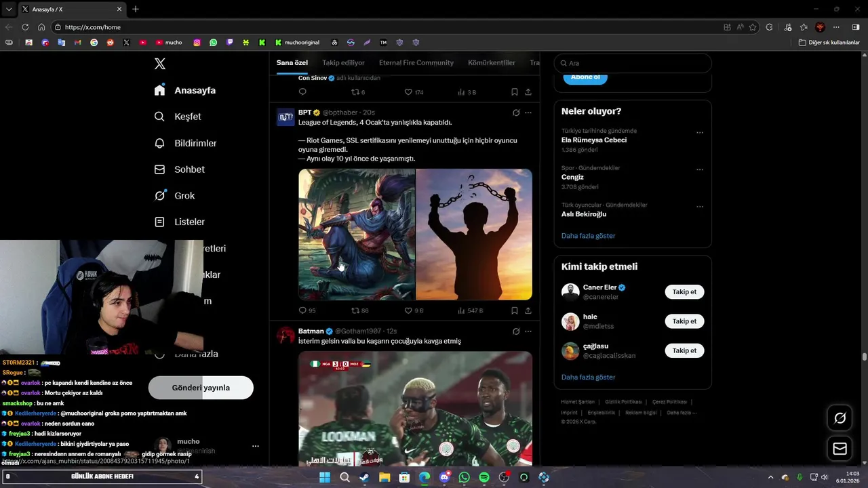This screenshot has width=868, height=488.
Task: Open the BPT profile avatar
Action: point(285,117)
